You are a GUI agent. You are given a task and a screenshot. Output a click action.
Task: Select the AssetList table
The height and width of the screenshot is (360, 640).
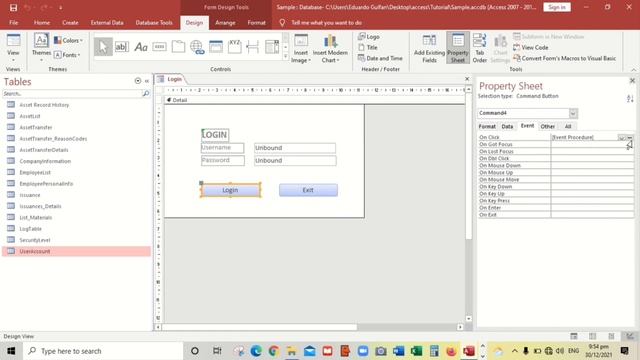pos(30,116)
